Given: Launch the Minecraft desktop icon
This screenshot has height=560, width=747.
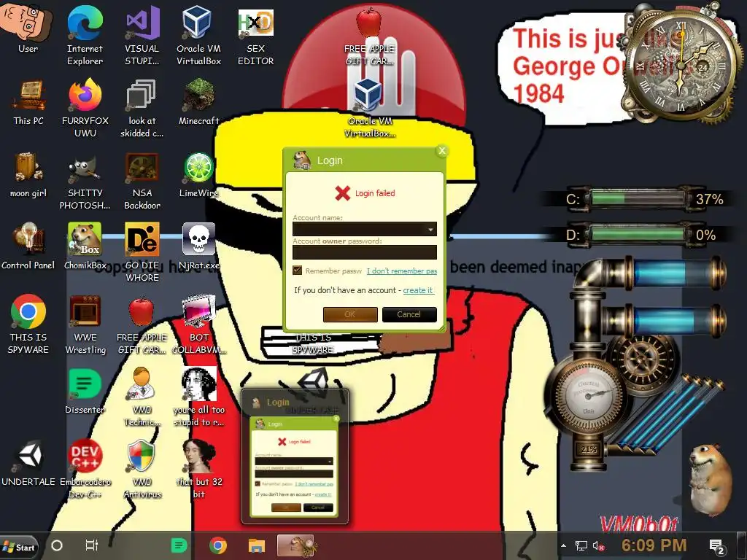Looking at the screenshot, I should (x=198, y=102).
